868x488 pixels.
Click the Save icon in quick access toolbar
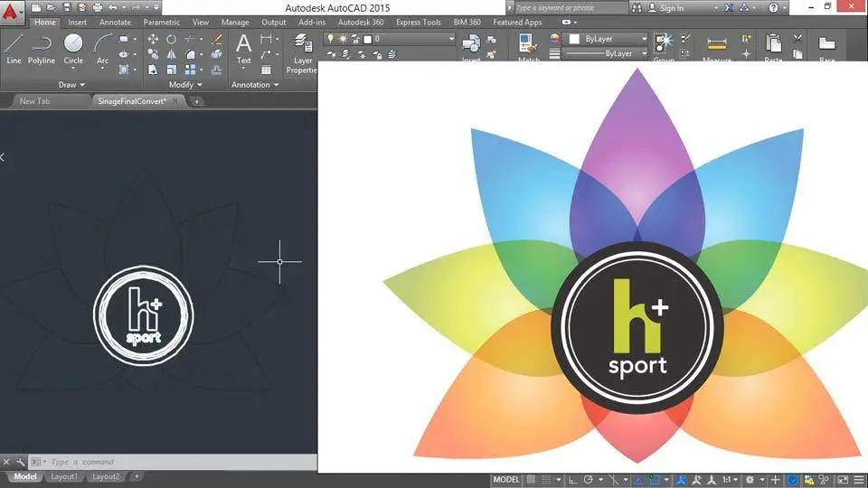pyautogui.click(x=67, y=8)
